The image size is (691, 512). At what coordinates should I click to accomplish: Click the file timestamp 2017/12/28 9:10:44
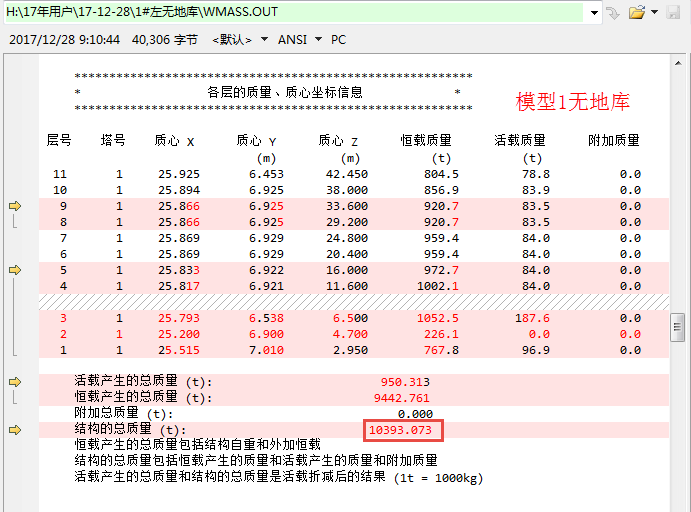point(64,40)
